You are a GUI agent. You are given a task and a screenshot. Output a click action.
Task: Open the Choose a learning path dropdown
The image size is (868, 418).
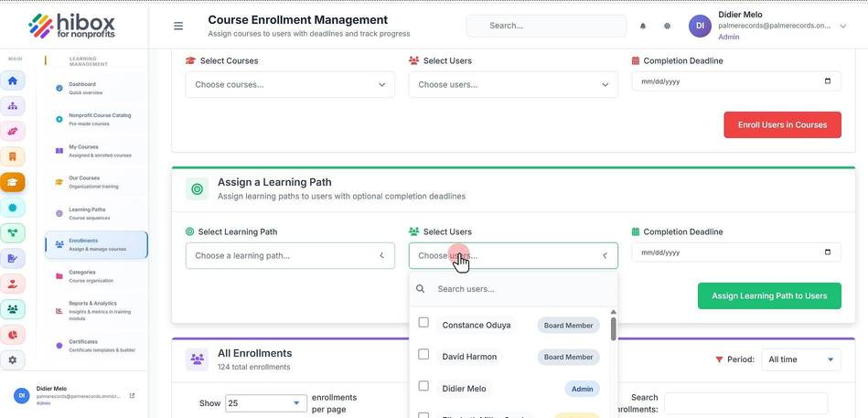(x=290, y=256)
